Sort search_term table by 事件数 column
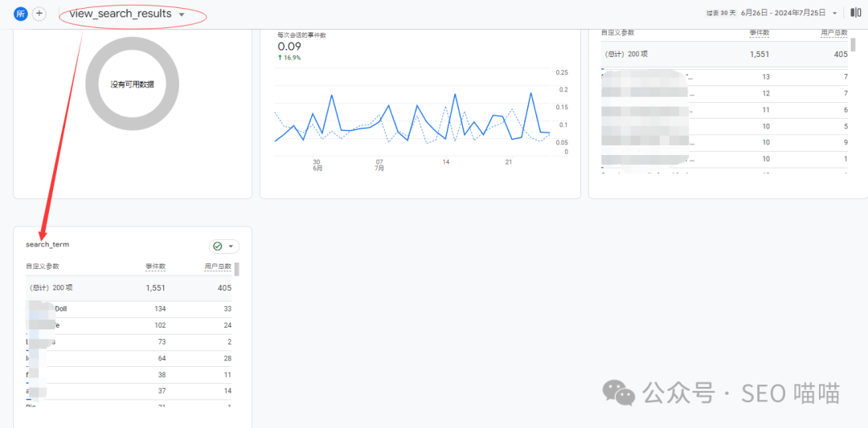868x428 pixels. (x=156, y=267)
